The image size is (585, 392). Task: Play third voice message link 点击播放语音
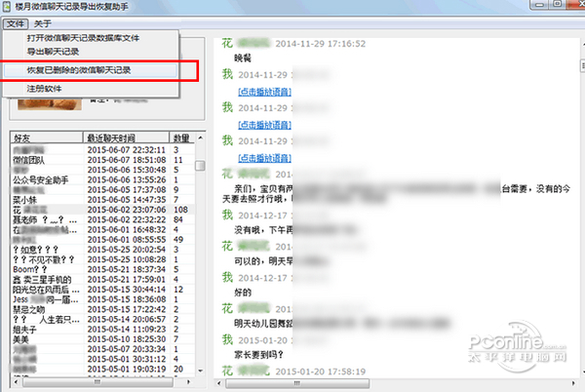tap(264, 158)
